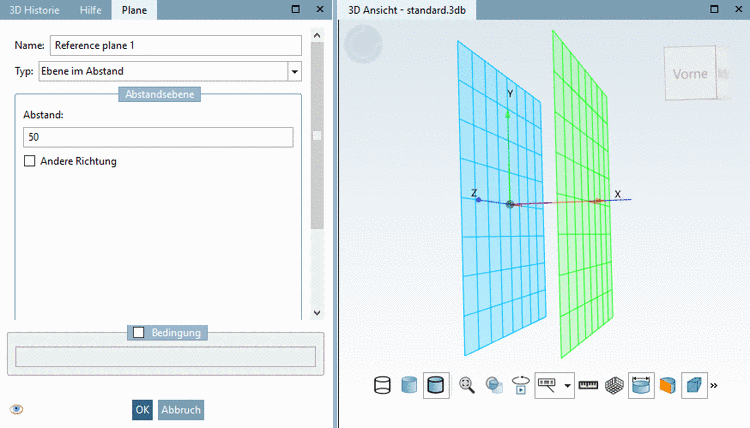Viewport: 750px width, 428px height.
Task: Enable the Andere Richtung checkbox
Action: click(30, 161)
